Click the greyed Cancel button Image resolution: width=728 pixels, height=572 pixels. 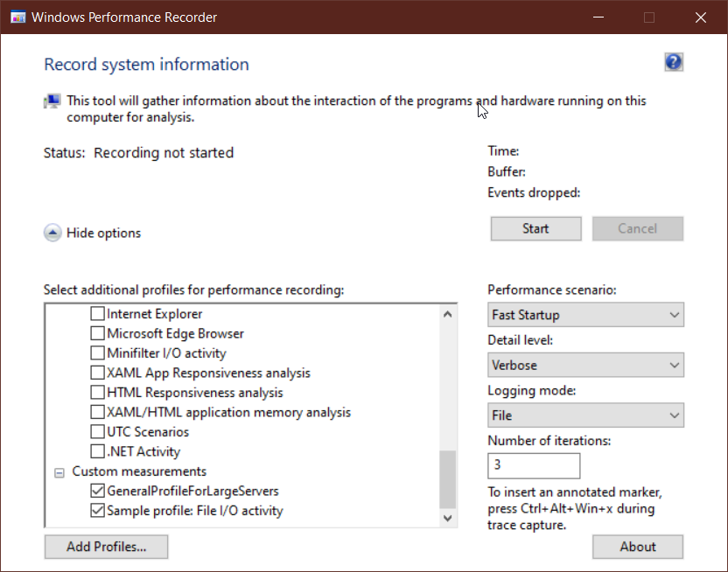coord(638,228)
